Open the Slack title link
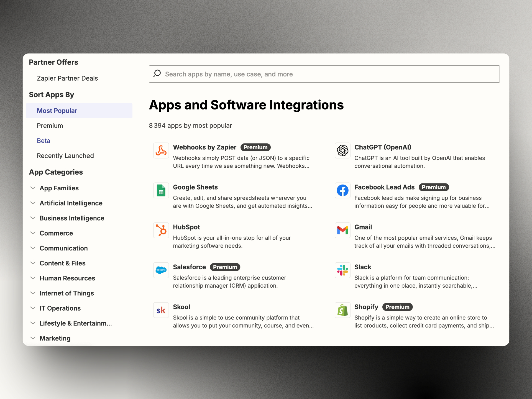 click(363, 267)
